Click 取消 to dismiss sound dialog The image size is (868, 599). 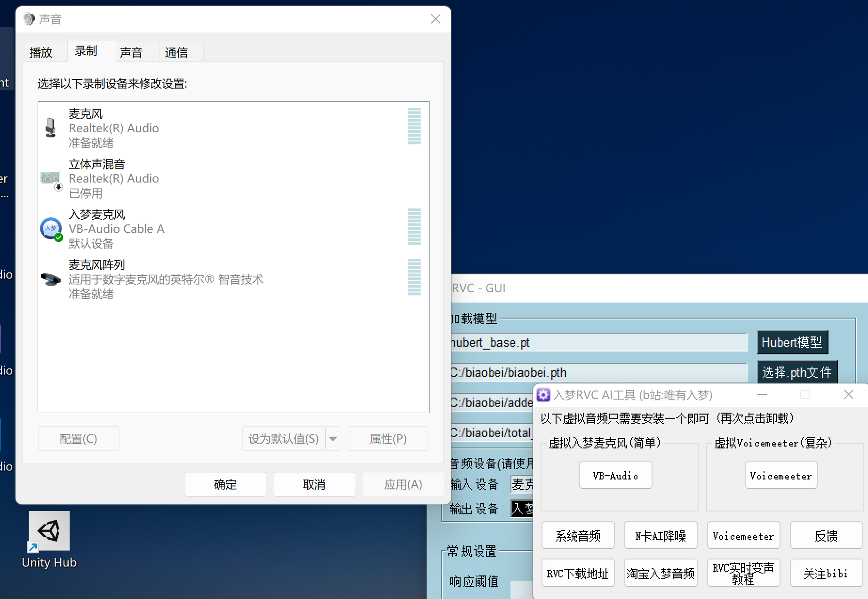pos(314,484)
